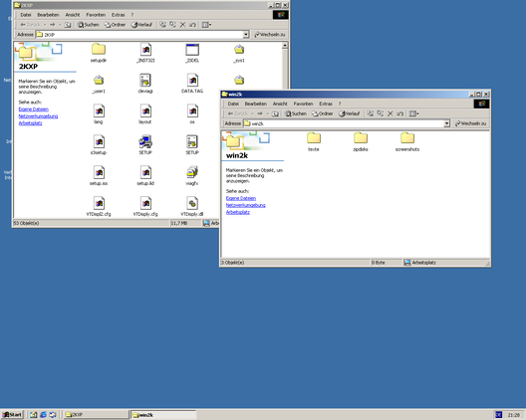
Task: Click scroll-up arrow in 2KXP window
Action: [285, 45]
